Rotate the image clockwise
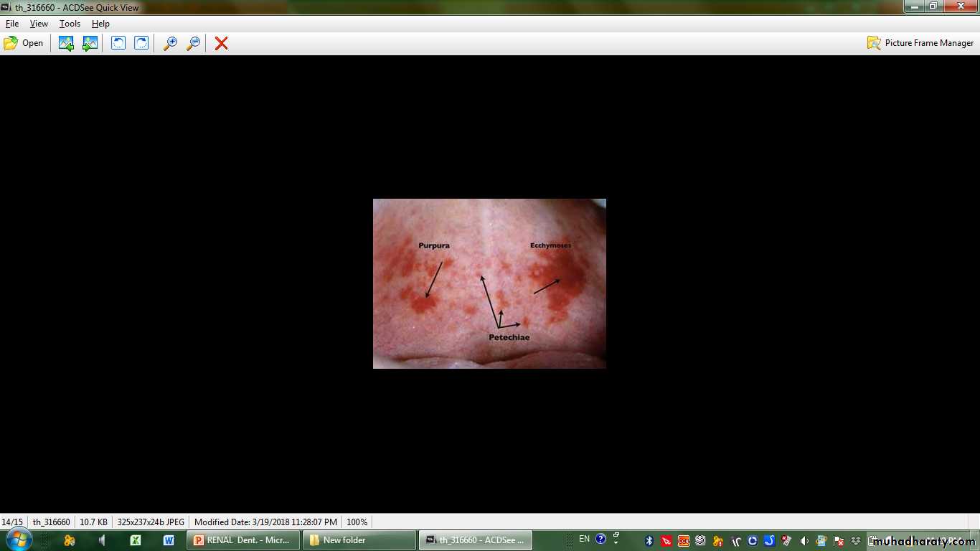 coord(141,43)
